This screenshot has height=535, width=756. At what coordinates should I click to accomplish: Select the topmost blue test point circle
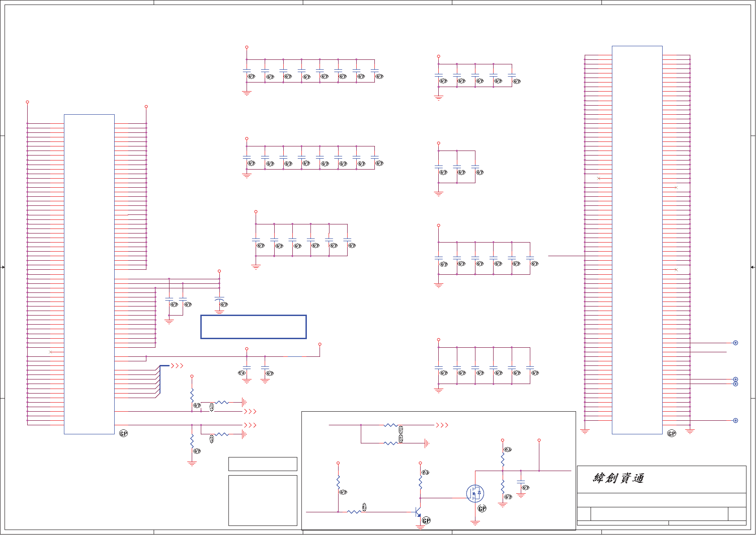(736, 343)
